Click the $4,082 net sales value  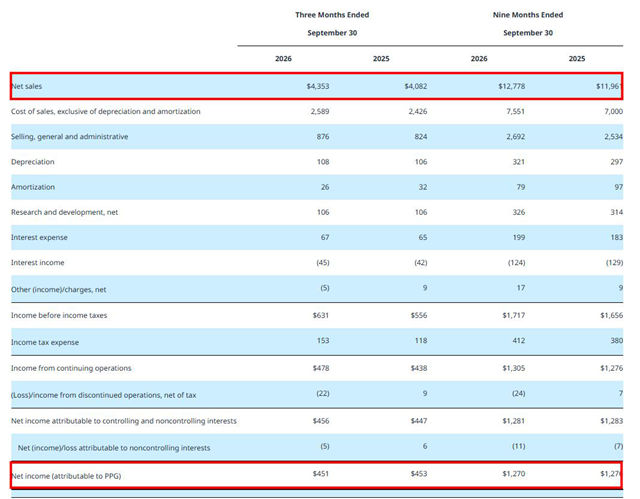[416, 86]
